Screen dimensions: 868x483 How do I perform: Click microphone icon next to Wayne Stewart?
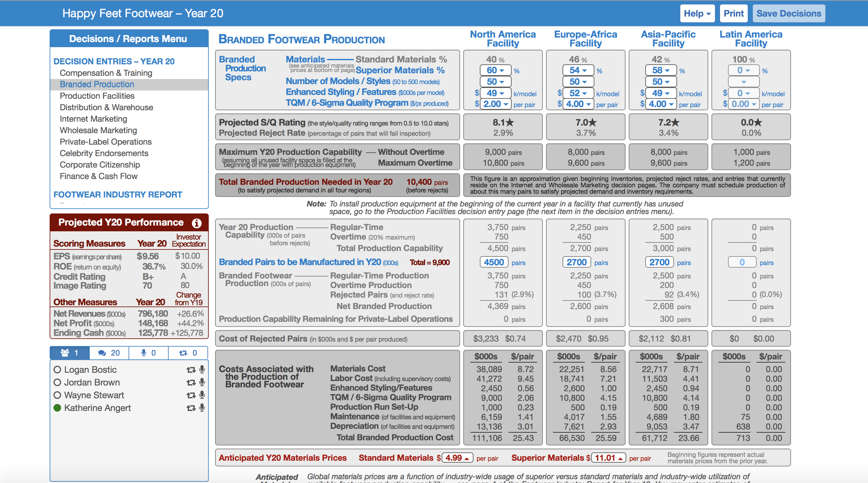click(x=202, y=395)
